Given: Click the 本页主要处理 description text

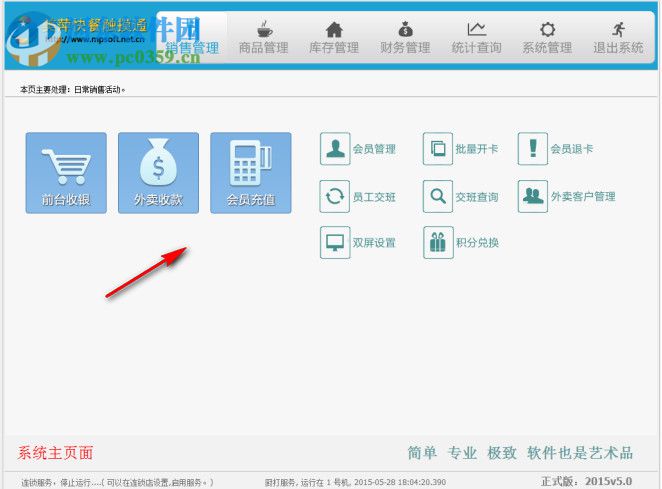Looking at the screenshot, I should coord(73,90).
